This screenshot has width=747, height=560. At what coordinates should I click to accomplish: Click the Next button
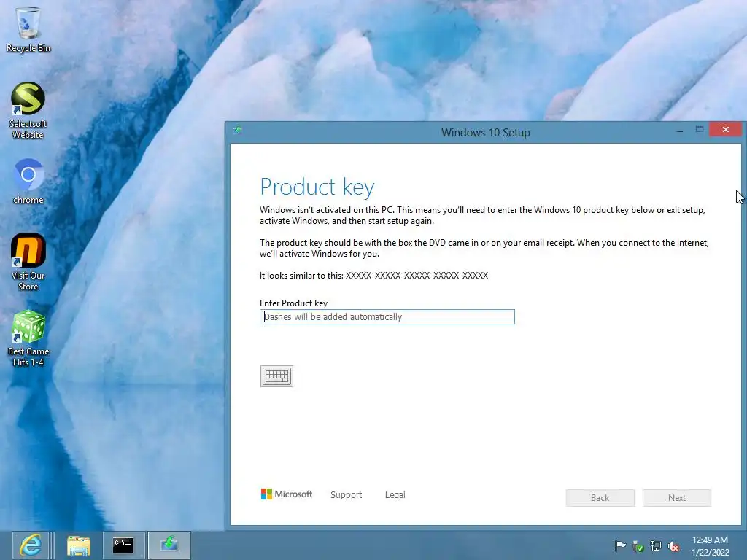[676, 497]
